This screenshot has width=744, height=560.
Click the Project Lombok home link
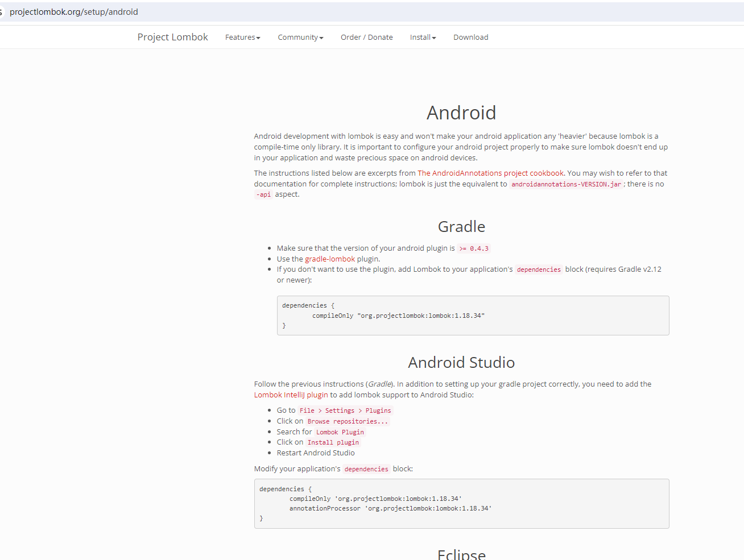172,37
